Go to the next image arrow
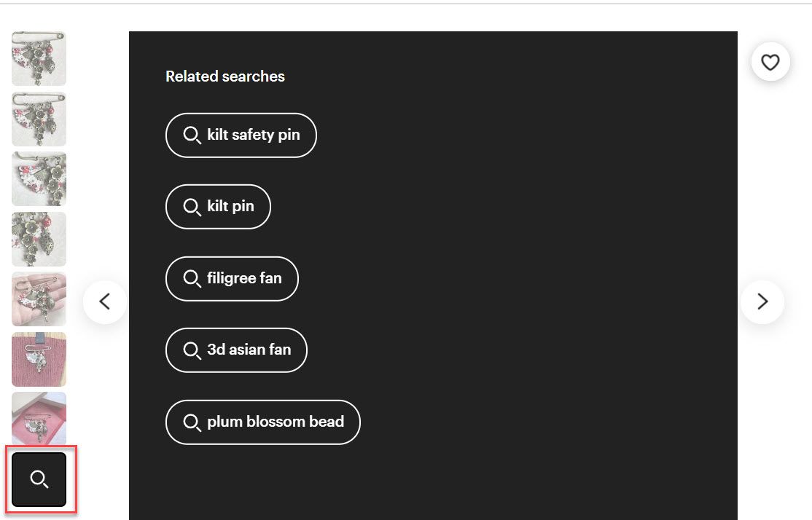This screenshot has width=812, height=520. pyautogui.click(x=762, y=302)
